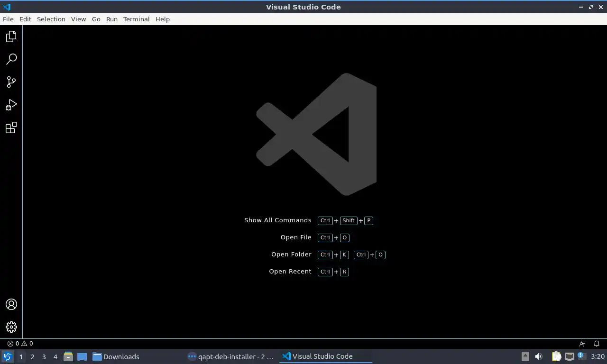Switch to workspace 1 in taskbar

tap(21, 357)
